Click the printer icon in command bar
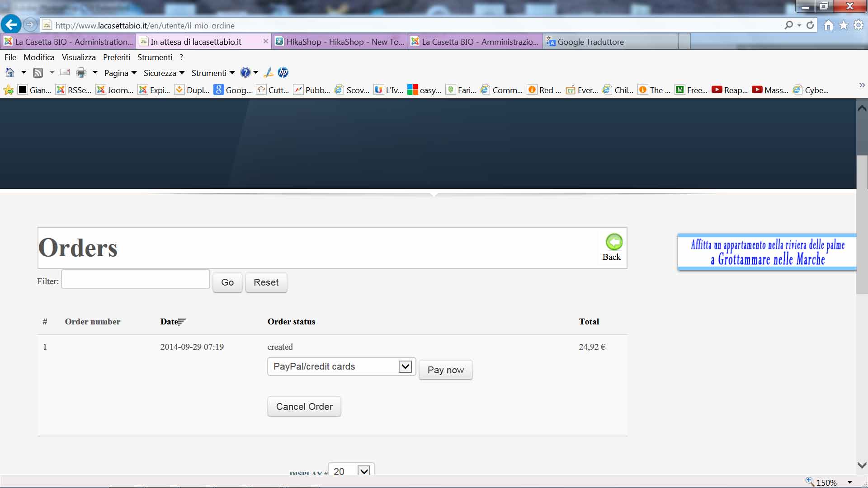868x488 pixels. [x=81, y=73]
